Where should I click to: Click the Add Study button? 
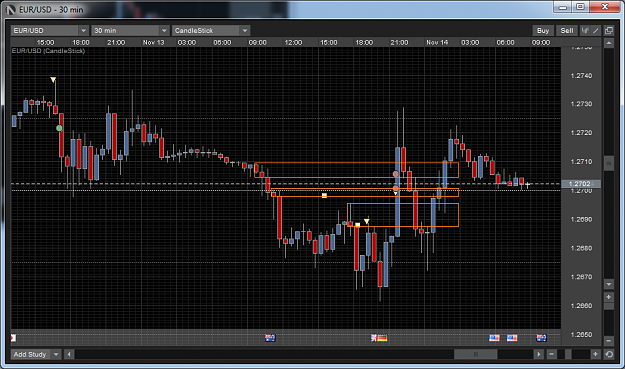(30, 354)
